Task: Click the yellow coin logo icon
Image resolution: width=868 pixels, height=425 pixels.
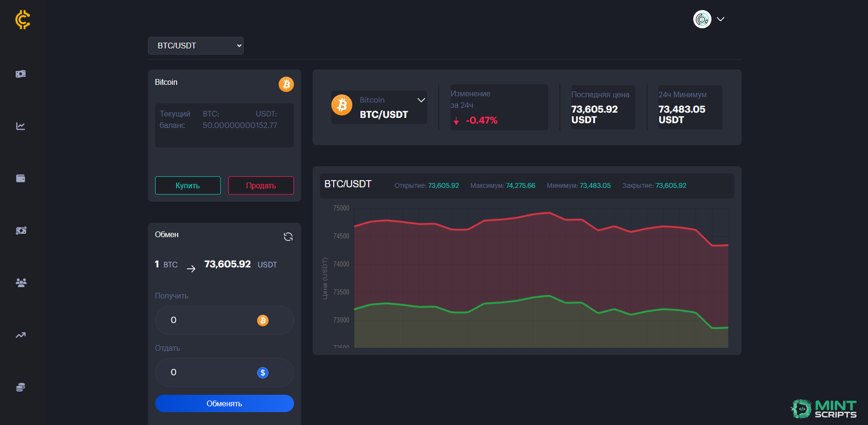Action: point(23,20)
